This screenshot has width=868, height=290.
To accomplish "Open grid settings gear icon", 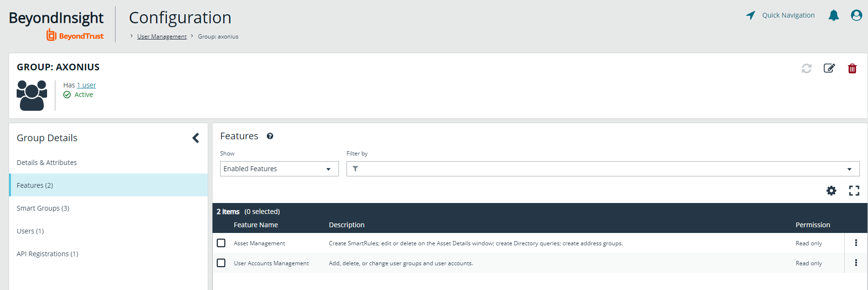I will click(831, 191).
